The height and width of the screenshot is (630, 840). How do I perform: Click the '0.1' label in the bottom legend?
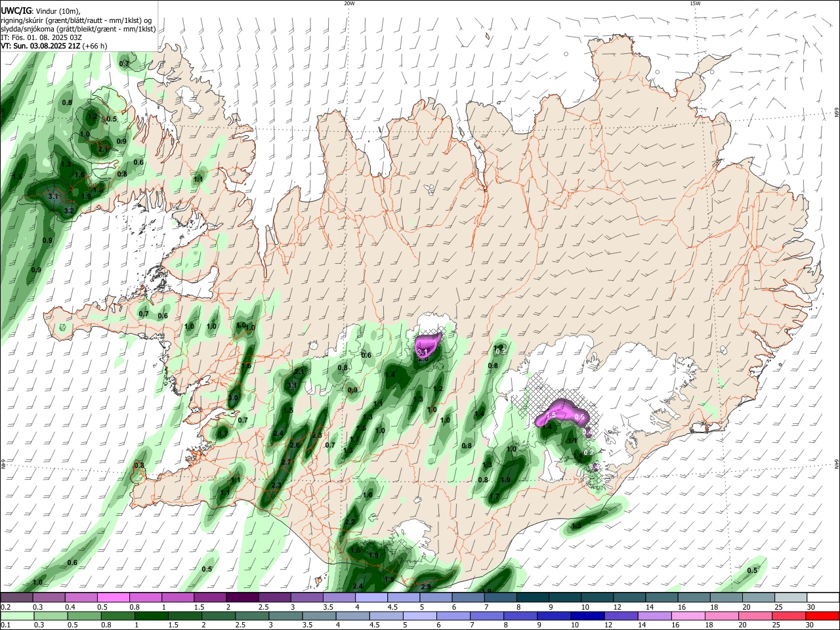coord(5,625)
